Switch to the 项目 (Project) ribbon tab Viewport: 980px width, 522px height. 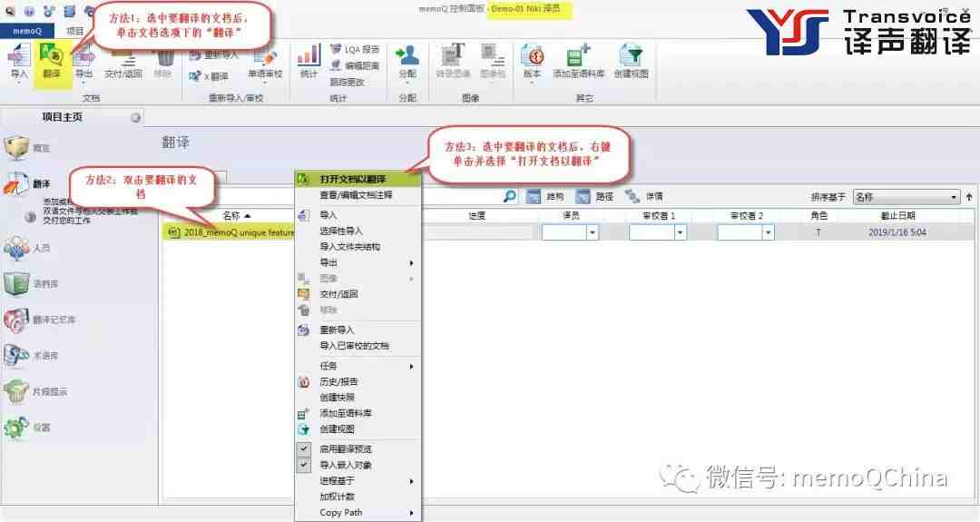(x=75, y=31)
